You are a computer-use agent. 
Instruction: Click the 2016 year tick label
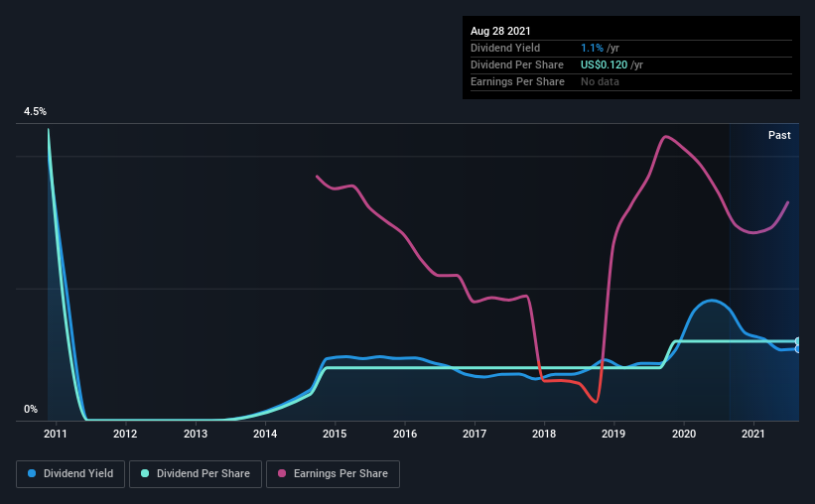(405, 434)
